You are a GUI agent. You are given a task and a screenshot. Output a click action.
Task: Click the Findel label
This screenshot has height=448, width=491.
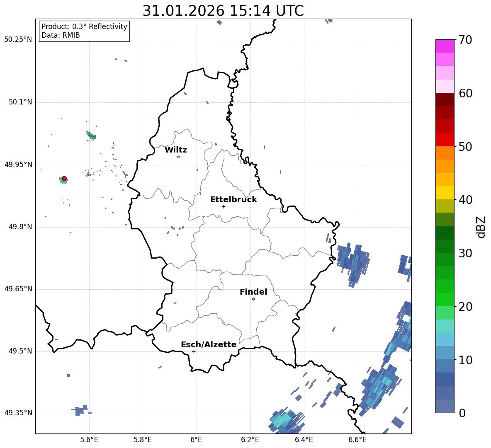click(253, 292)
